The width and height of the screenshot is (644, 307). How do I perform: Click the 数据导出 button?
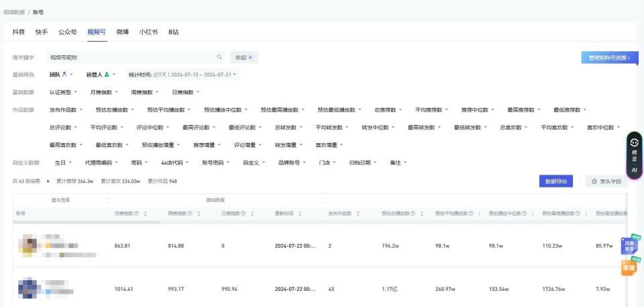pyautogui.click(x=555, y=181)
